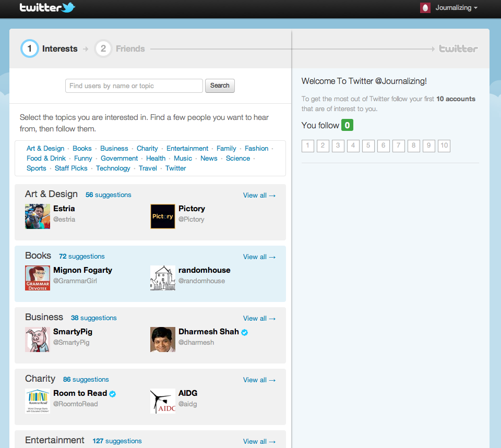Click the green follow count badge
The height and width of the screenshot is (448, 501).
click(348, 125)
